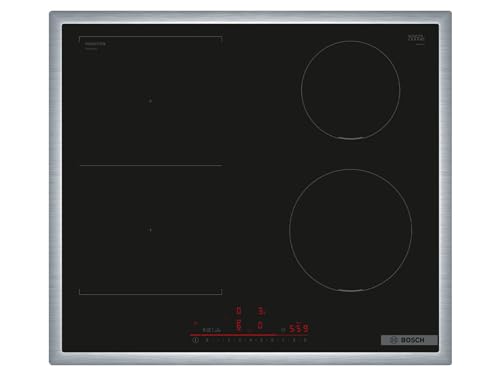Tap the upper flex zone center marker
The width and height of the screenshot is (500, 375).
[150, 100]
